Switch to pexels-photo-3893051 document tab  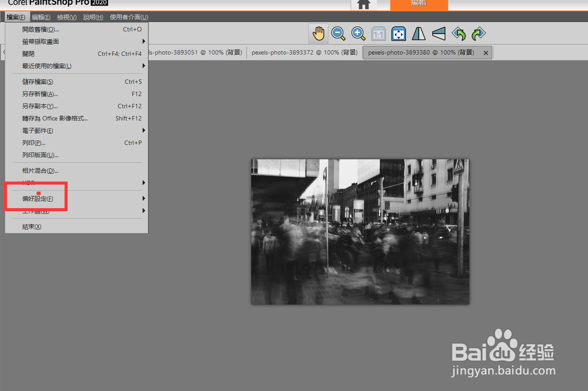pyautogui.click(x=197, y=52)
